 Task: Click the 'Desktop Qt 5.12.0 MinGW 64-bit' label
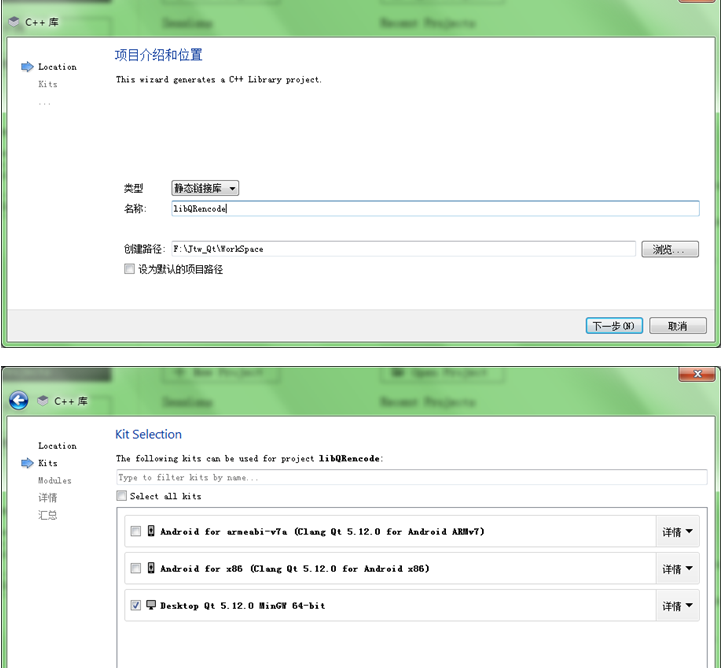pyautogui.click(x=242, y=605)
